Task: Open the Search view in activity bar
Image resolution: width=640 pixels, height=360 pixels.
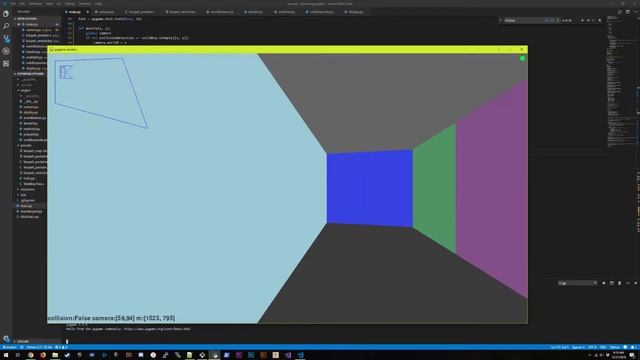Action: point(6,26)
